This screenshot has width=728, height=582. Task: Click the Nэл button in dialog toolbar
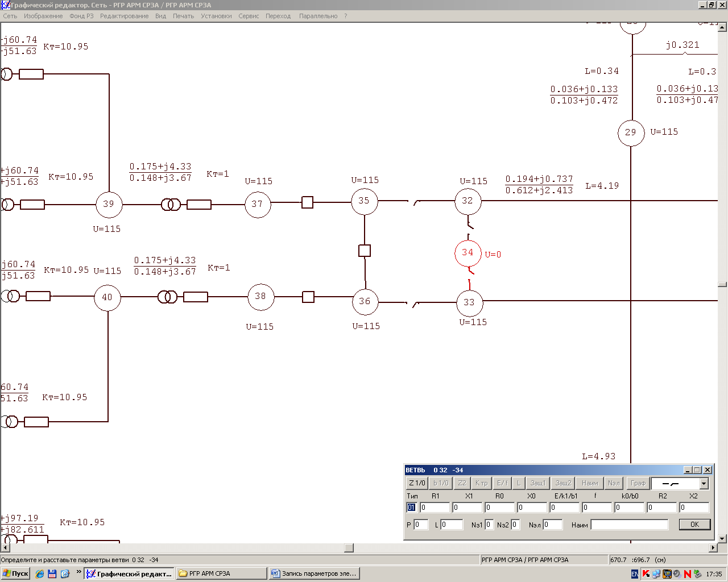(614, 483)
